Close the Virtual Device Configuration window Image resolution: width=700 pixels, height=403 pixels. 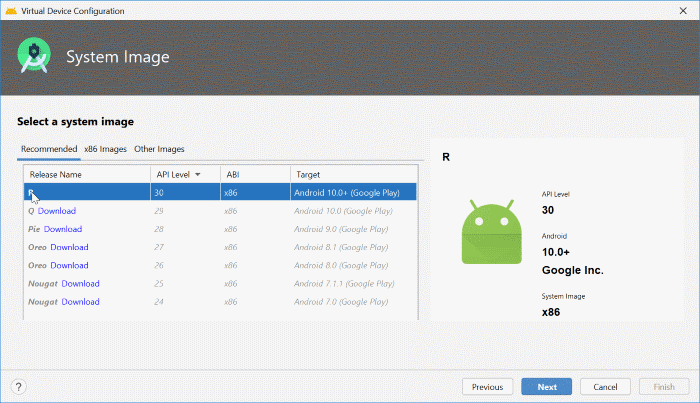(683, 11)
